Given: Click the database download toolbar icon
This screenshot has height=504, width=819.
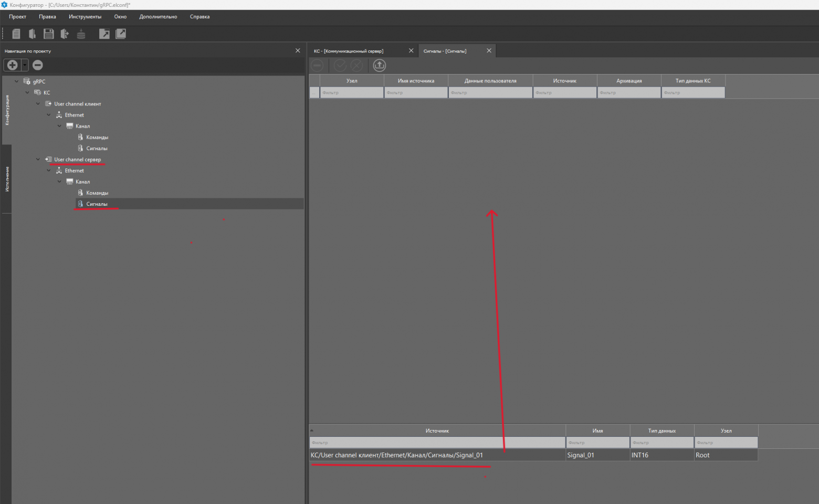Looking at the screenshot, I should (x=81, y=34).
